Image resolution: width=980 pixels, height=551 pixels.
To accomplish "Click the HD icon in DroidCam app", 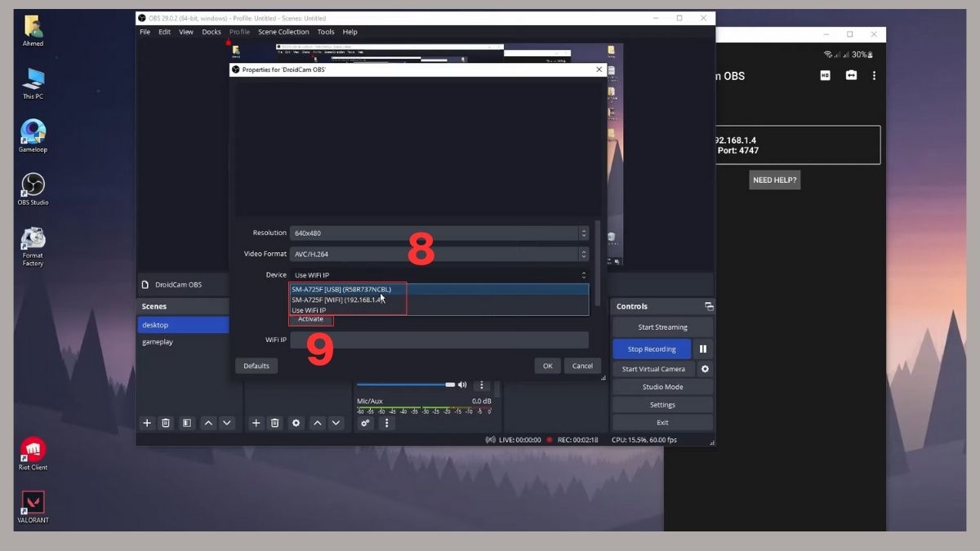I will (x=826, y=75).
